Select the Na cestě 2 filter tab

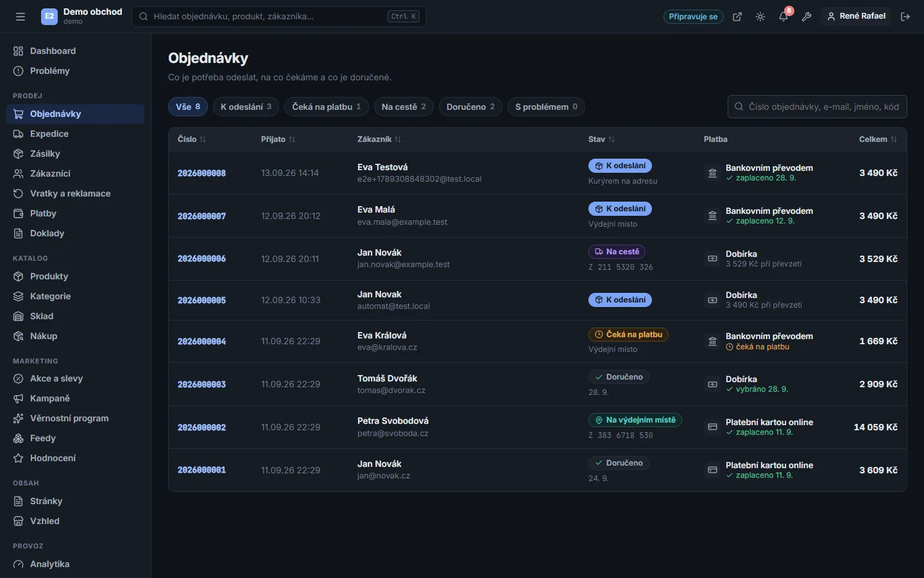(404, 107)
